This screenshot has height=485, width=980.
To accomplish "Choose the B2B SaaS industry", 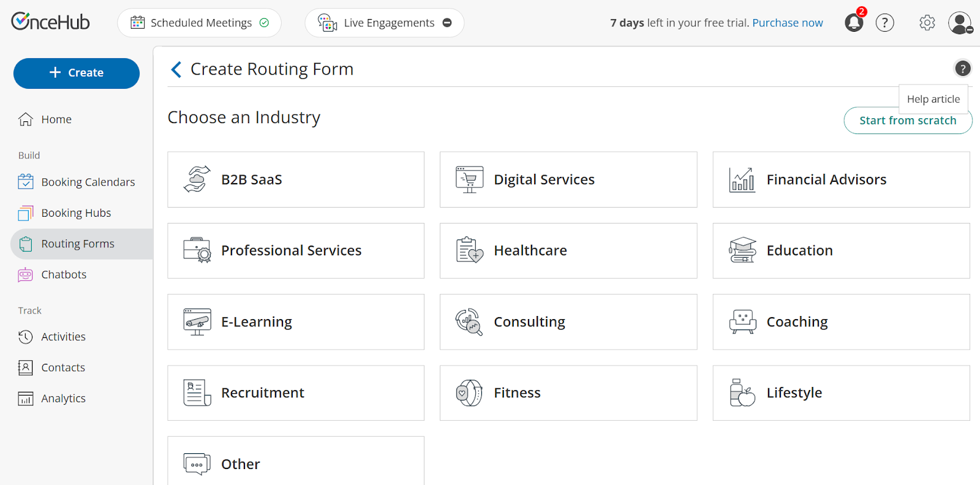I will click(x=295, y=180).
